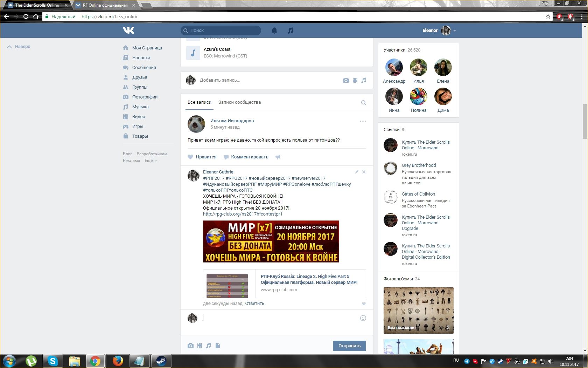This screenshot has height=368, width=588.
Task: Open member Полина's avatar
Action: tap(419, 96)
